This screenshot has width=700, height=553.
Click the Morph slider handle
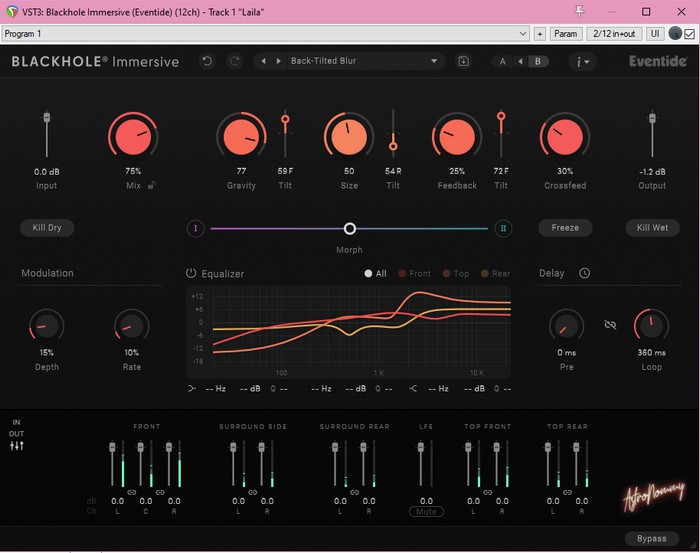(x=349, y=228)
